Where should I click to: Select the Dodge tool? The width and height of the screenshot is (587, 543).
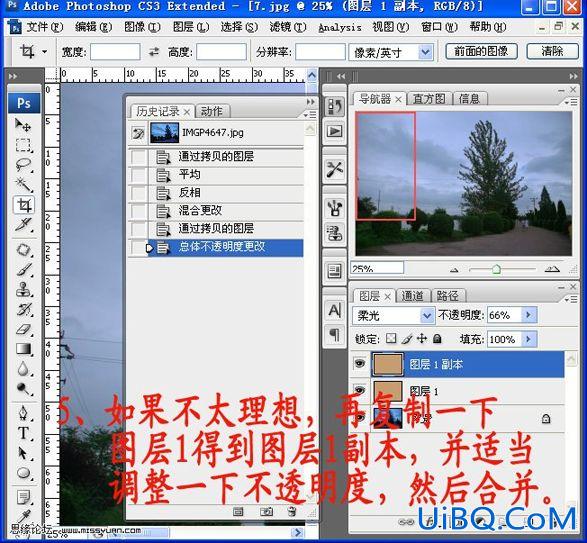pyautogui.click(x=23, y=389)
